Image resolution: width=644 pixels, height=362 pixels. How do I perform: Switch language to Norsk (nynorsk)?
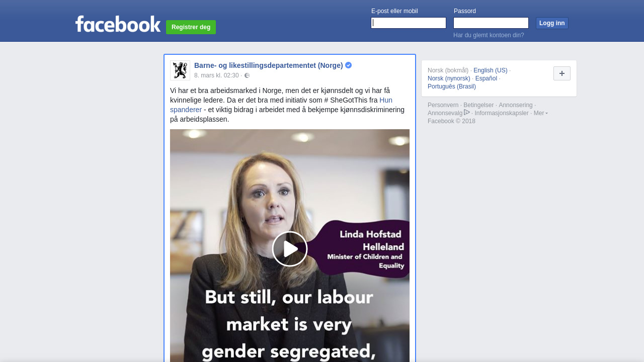click(x=449, y=78)
